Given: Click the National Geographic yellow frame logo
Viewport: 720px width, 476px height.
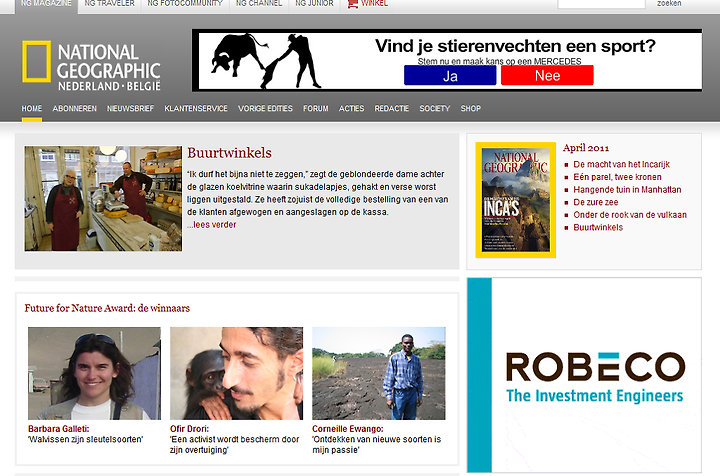Looking at the screenshot, I should pyautogui.click(x=36, y=62).
